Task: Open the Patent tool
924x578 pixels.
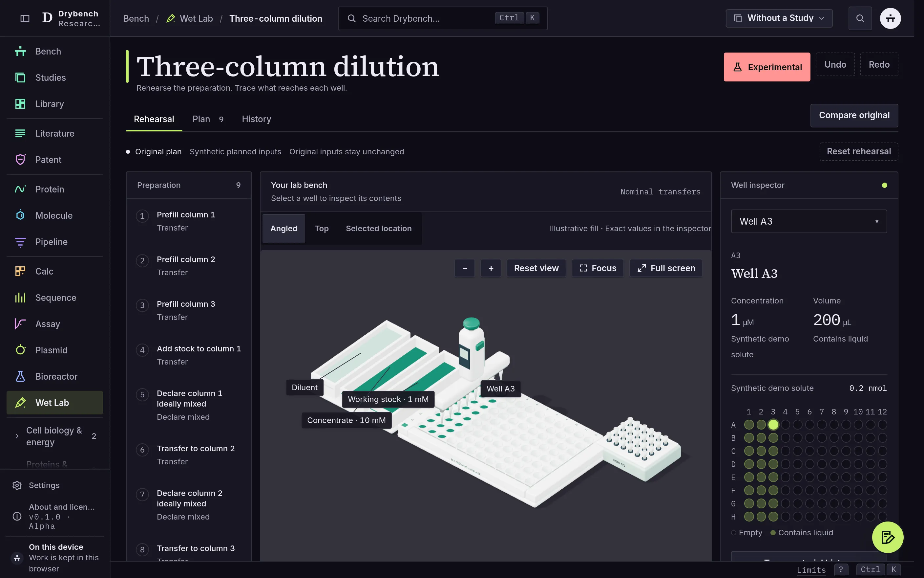Action: click(x=54, y=160)
